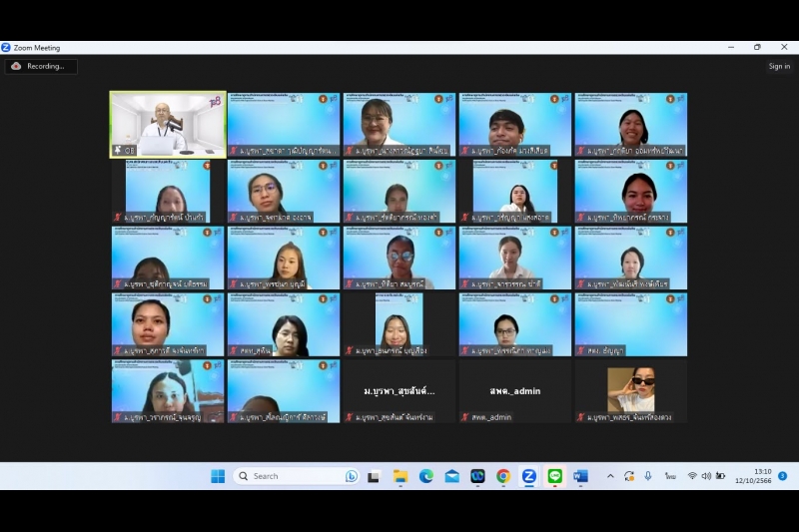The width and height of the screenshot is (799, 532).
Task: Open Microsoft Word from taskbar
Action: (x=581, y=476)
